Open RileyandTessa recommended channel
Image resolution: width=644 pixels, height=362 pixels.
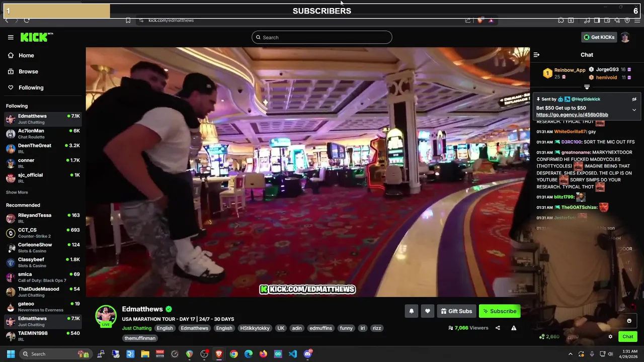point(43,218)
